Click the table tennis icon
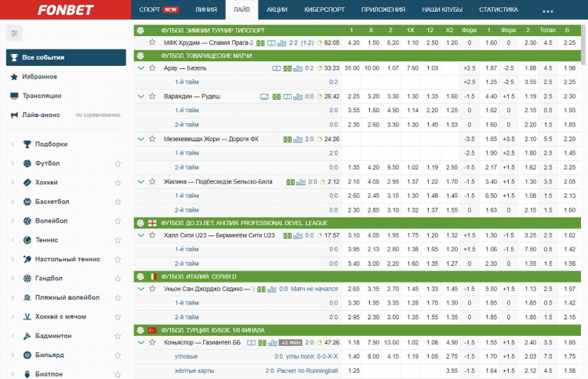Screen dimensions: 588x379 [27, 259]
